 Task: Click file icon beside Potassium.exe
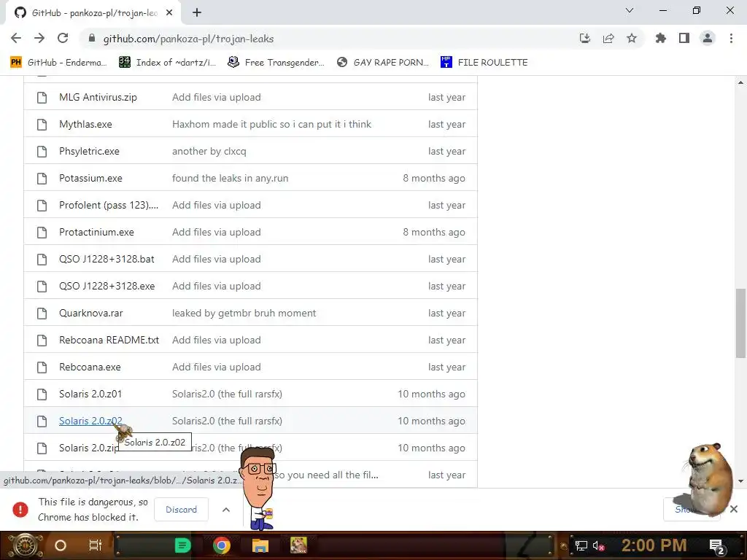42,179
